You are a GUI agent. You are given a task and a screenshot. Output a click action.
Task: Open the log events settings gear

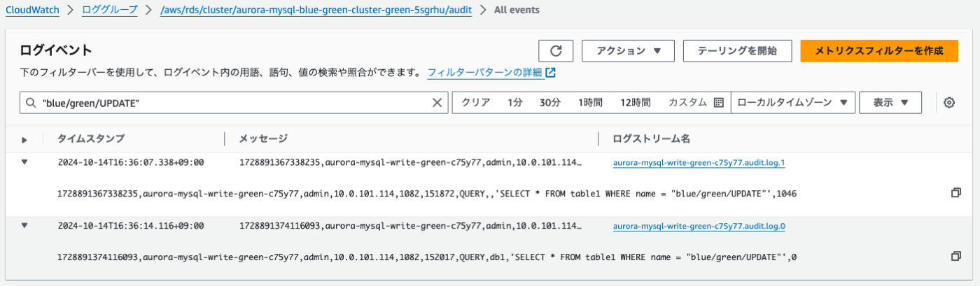(x=949, y=103)
